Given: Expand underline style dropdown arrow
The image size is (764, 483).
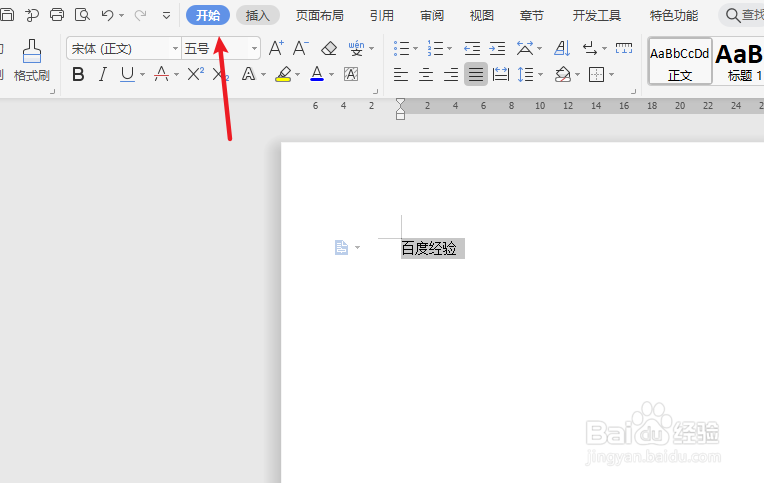Looking at the screenshot, I should (x=142, y=75).
